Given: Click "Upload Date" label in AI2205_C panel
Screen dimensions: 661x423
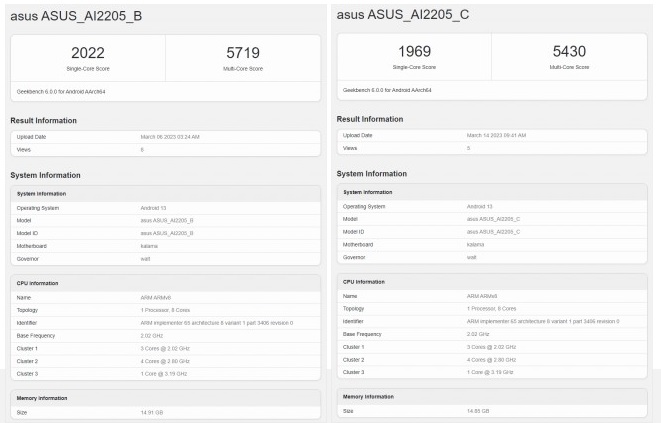Looking at the screenshot, I should 357,135.
